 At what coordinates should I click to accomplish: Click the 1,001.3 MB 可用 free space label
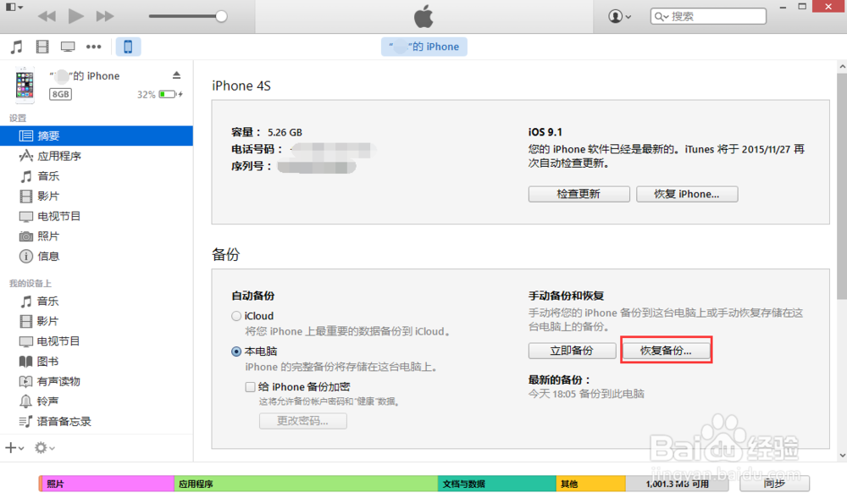pyautogui.click(x=678, y=484)
